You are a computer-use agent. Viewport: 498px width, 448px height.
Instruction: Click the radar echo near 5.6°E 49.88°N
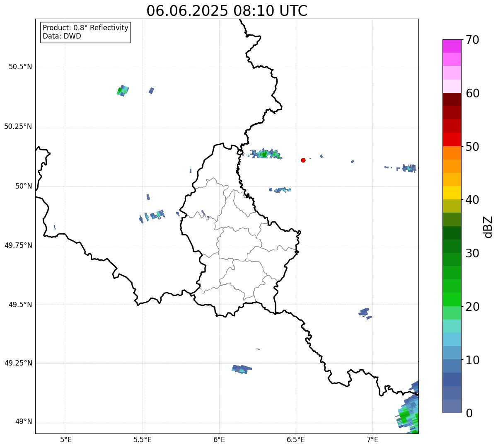(x=152, y=216)
